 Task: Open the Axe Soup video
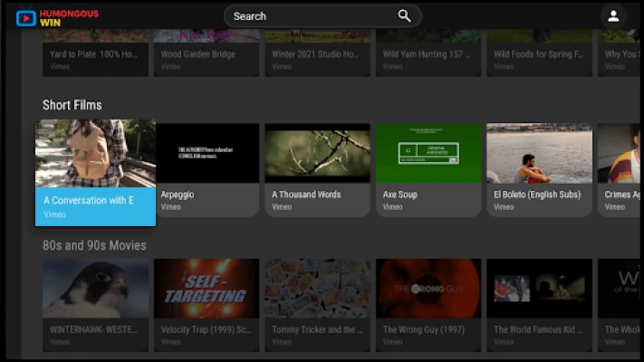[x=428, y=154]
